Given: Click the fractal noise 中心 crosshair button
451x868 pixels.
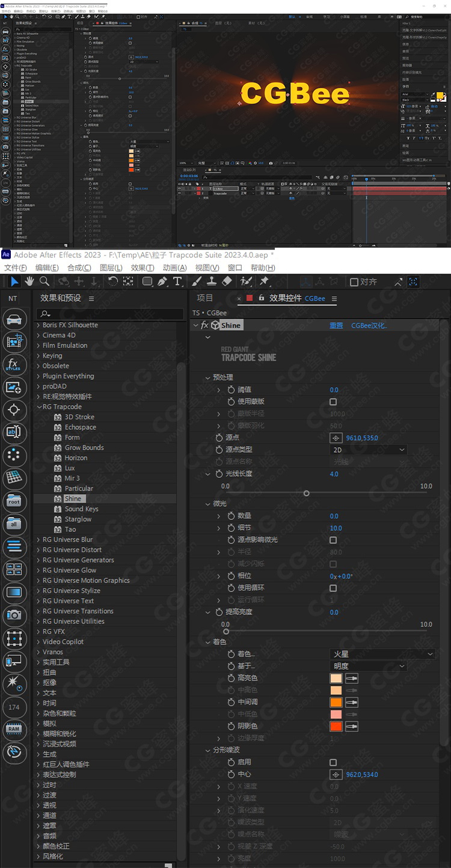Looking at the screenshot, I should point(336,775).
